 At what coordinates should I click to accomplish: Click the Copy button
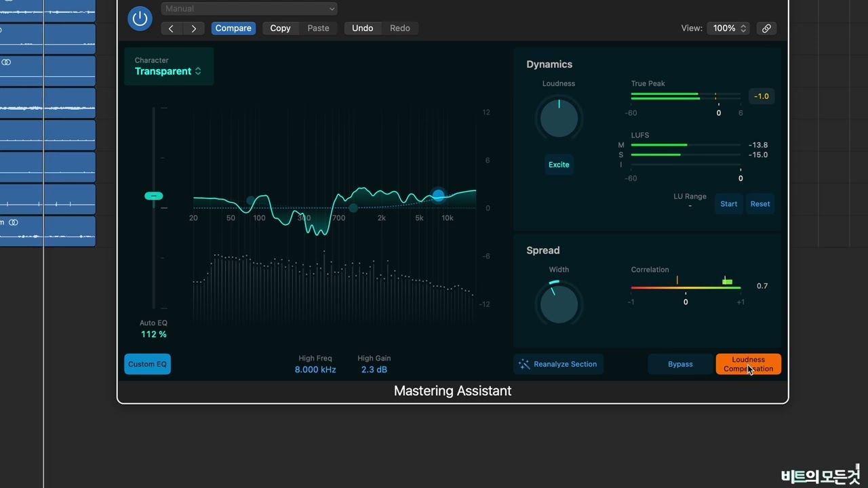(280, 28)
